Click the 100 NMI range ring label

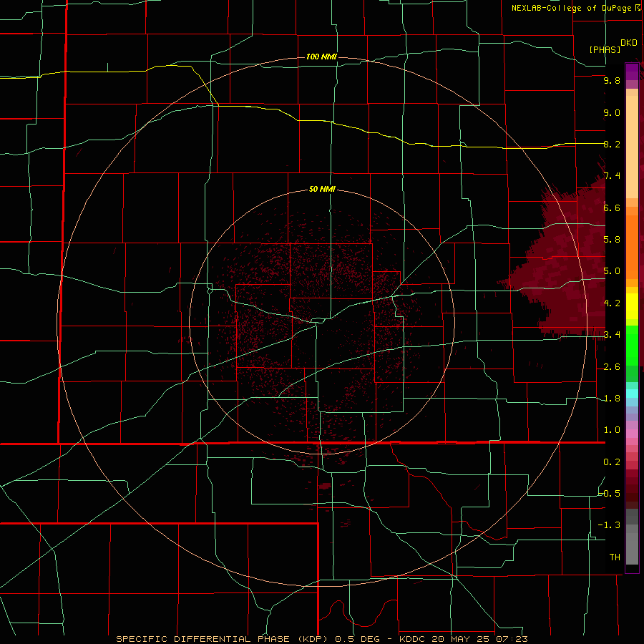tap(321, 57)
